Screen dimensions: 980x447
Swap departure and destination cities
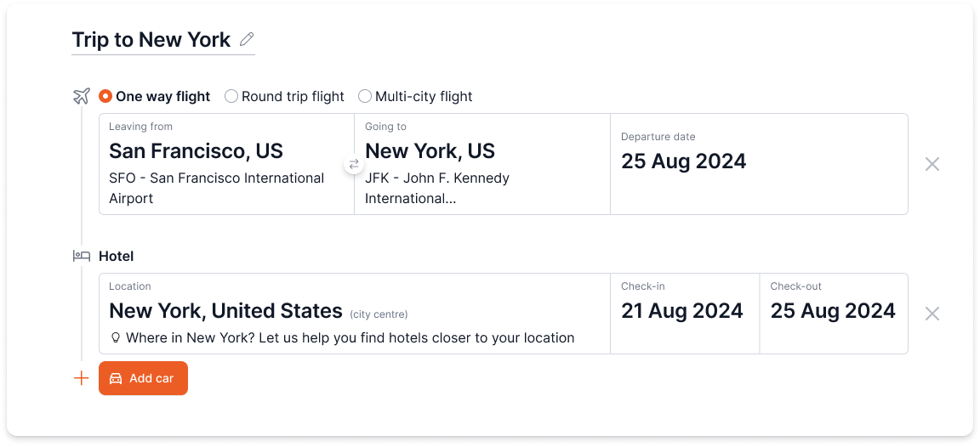coord(354,165)
